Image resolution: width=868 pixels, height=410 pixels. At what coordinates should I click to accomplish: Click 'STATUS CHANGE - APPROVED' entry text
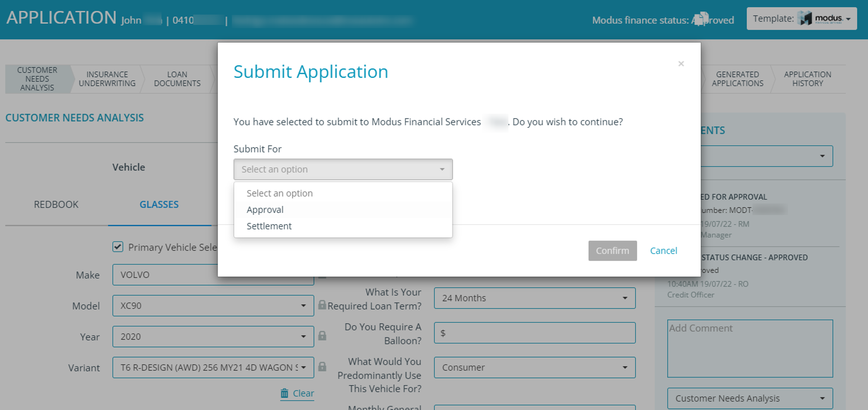point(754,257)
